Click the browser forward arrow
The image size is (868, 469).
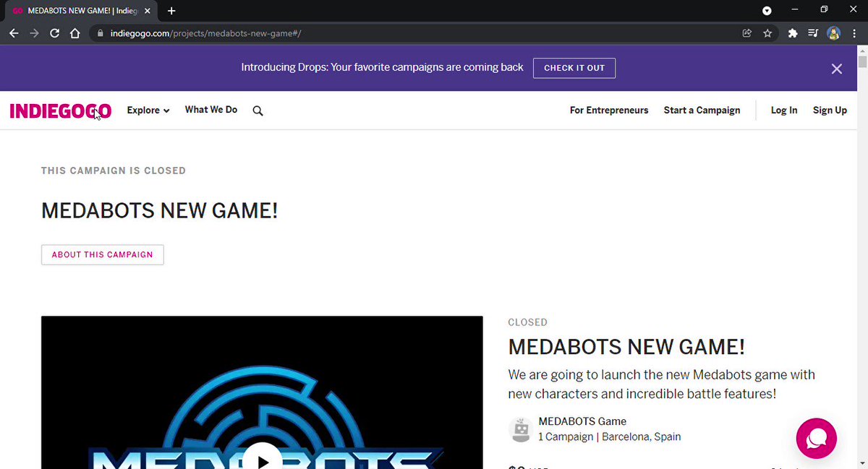point(34,33)
